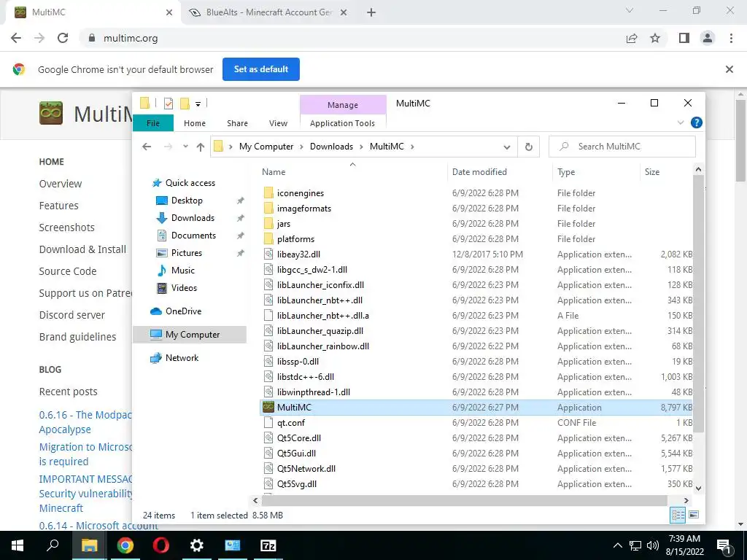Sort files by Date modified column
Image resolution: width=747 pixels, height=560 pixels.
pos(479,172)
